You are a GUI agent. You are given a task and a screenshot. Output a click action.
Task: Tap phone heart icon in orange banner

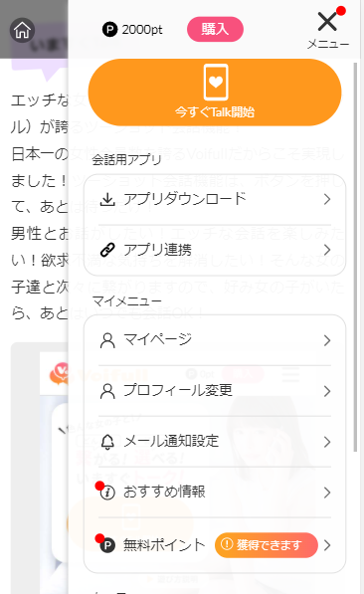tap(216, 83)
